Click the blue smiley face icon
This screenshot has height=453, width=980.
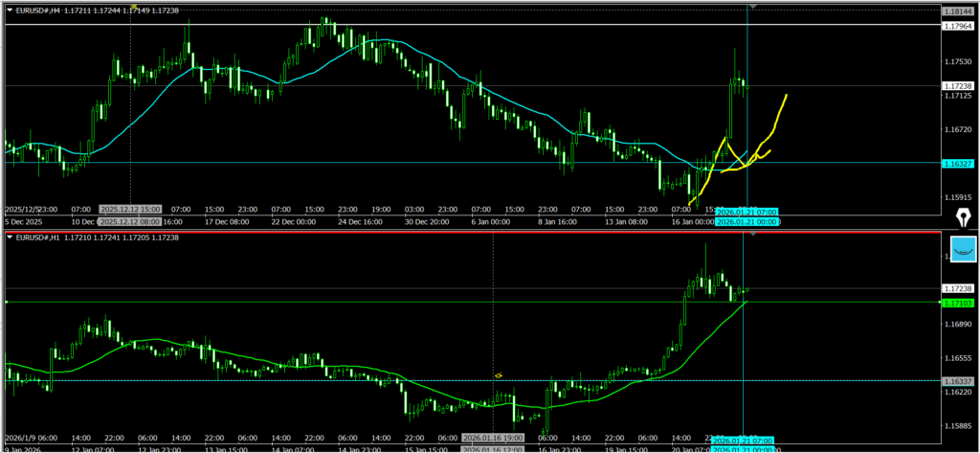[962, 249]
